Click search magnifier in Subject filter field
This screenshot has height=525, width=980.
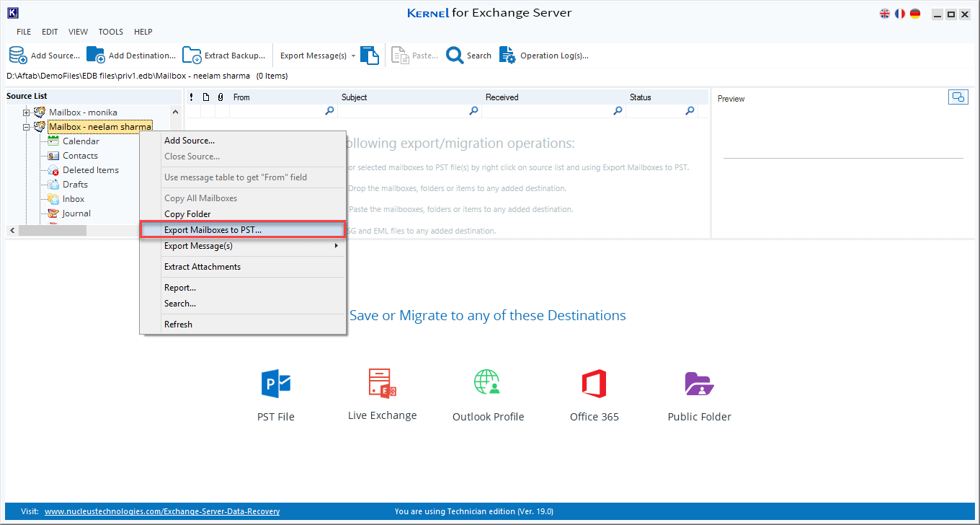pyautogui.click(x=473, y=110)
